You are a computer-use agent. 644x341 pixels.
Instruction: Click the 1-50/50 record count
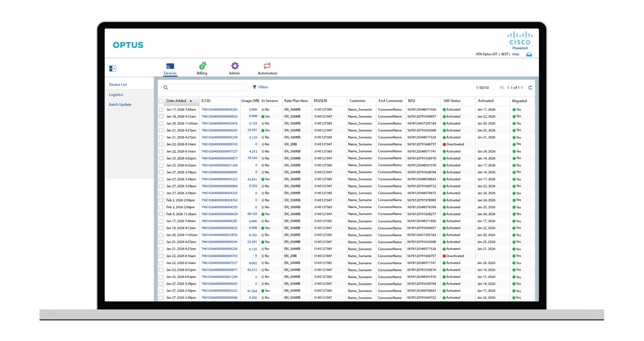(x=482, y=88)
